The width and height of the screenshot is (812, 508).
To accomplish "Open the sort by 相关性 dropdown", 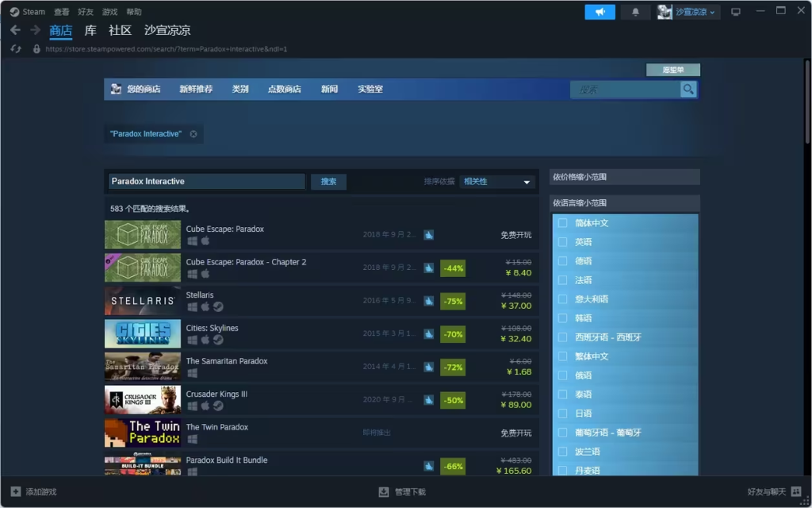I will pyautogui.click(x=496, y=182).
